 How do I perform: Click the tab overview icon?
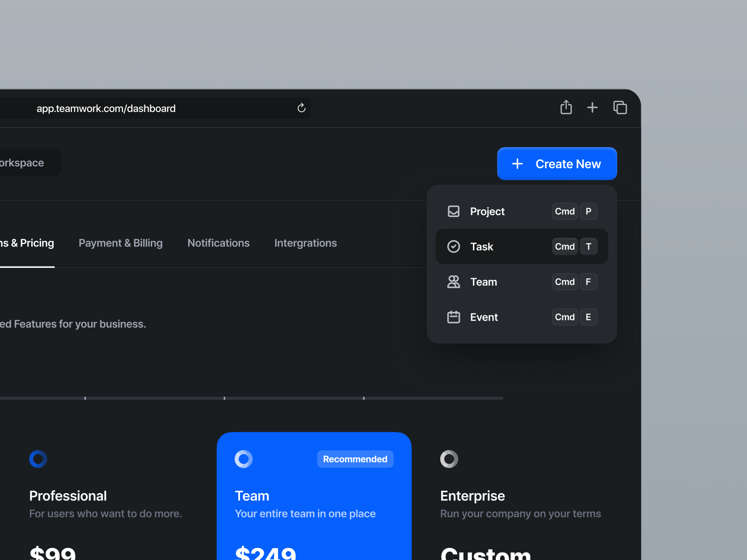pyautogui.click(x=620, y=107)
